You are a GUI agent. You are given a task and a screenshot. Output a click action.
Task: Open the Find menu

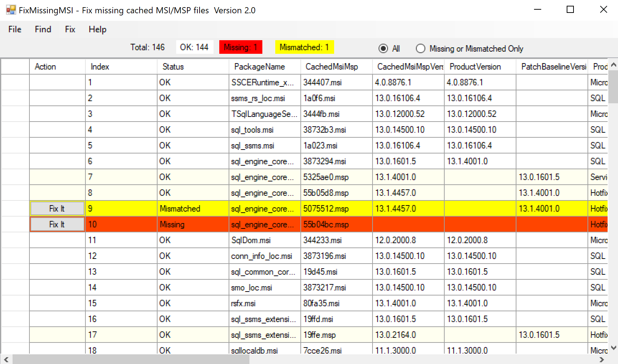[42, 29]
